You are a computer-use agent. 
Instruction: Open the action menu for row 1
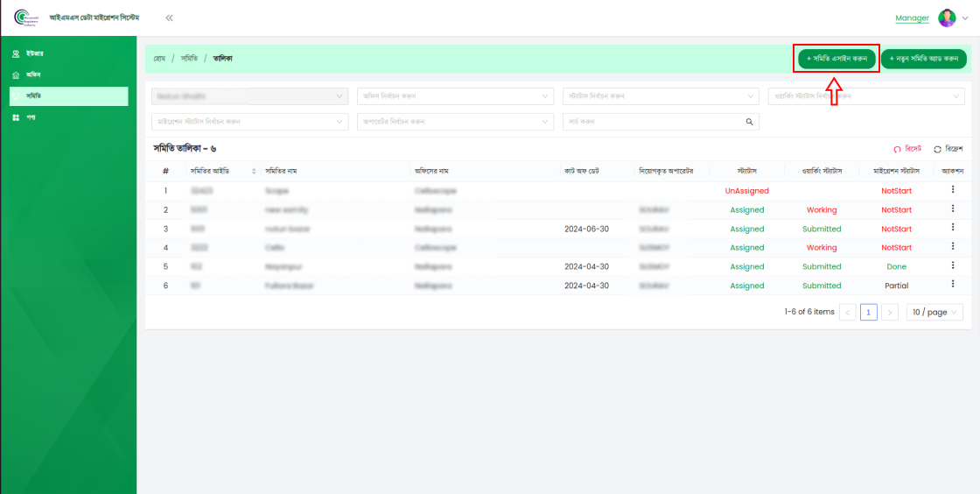(x=953, y=190)
